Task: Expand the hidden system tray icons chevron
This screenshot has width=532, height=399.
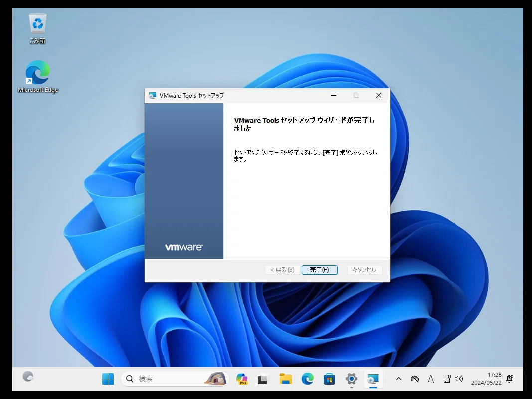Action: coord(399,379)
